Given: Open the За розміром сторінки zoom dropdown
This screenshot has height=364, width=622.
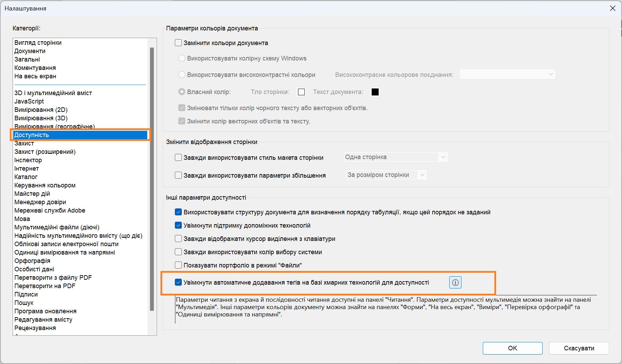Looking at the screenshot, I should point(386,175).
